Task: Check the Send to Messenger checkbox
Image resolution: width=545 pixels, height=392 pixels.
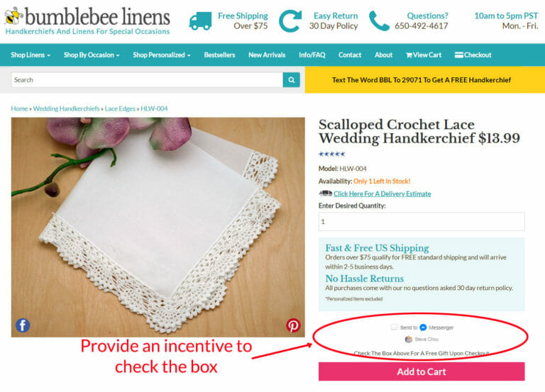Action: (394, 327)
